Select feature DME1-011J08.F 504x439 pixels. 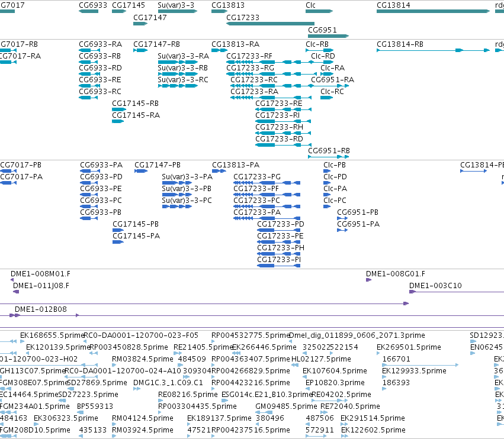click(x=41, y=286)
